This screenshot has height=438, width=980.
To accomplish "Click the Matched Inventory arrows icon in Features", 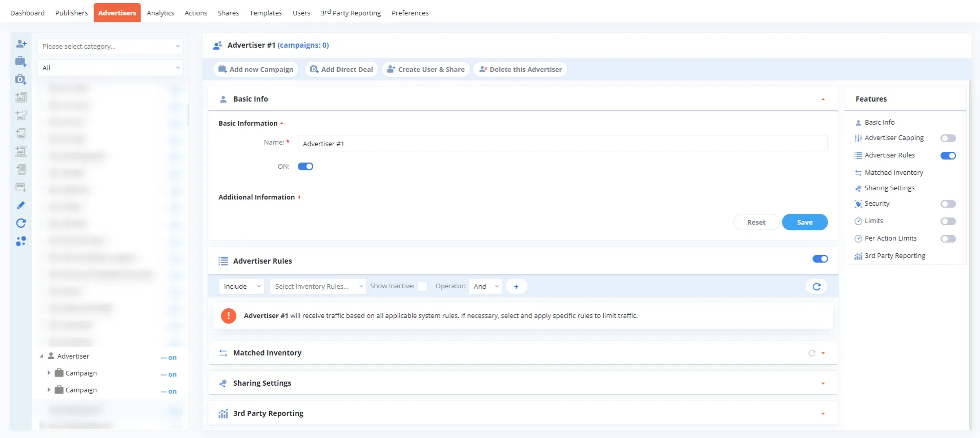I will (x=858, y=173).
